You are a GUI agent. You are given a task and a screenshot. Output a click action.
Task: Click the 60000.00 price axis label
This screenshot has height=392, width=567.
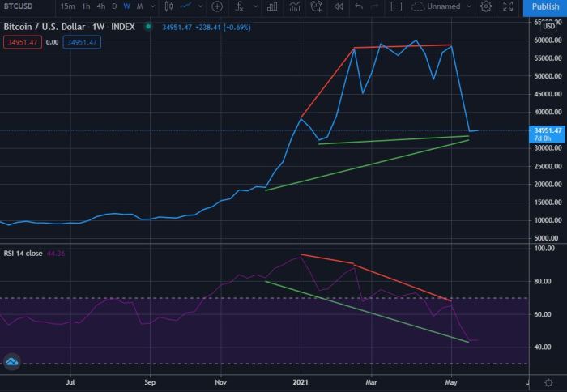click(548, 40)
